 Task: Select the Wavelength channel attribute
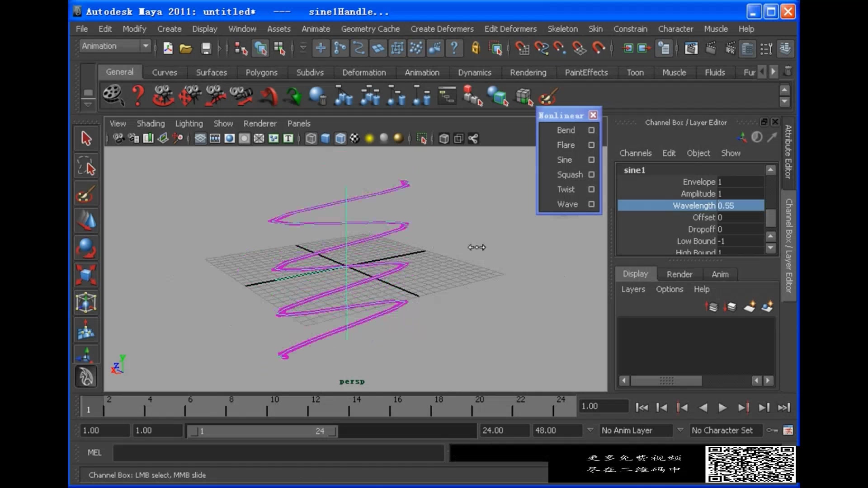[693, 206]
